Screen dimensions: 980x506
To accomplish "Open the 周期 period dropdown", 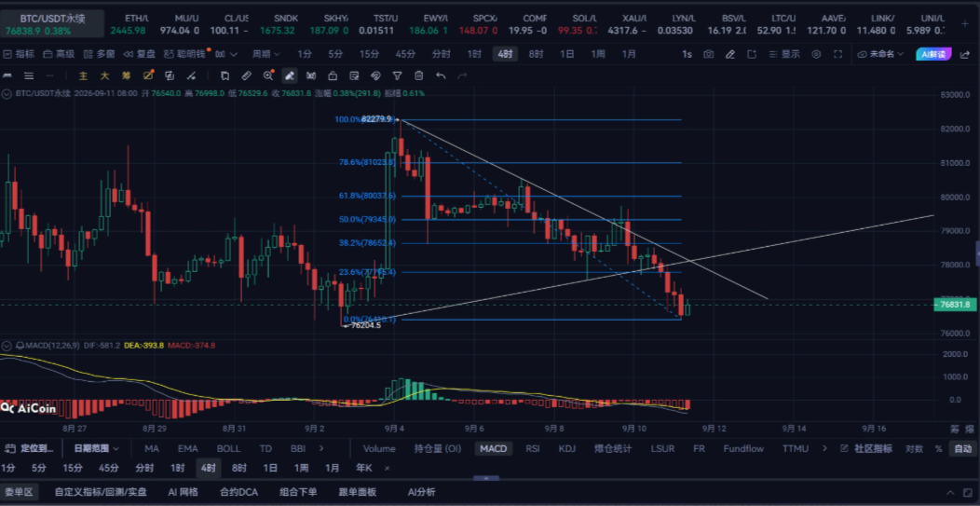I will click(x=265, y=54).
